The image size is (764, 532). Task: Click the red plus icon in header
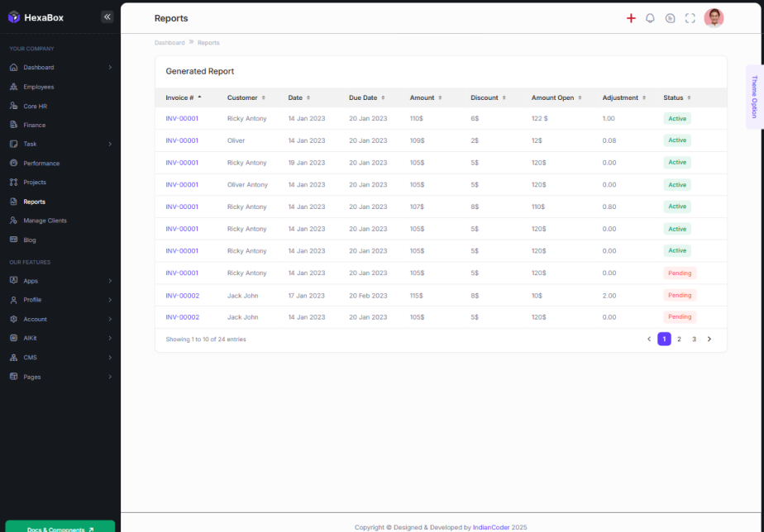pyautogui.click(x=631, y=18)
